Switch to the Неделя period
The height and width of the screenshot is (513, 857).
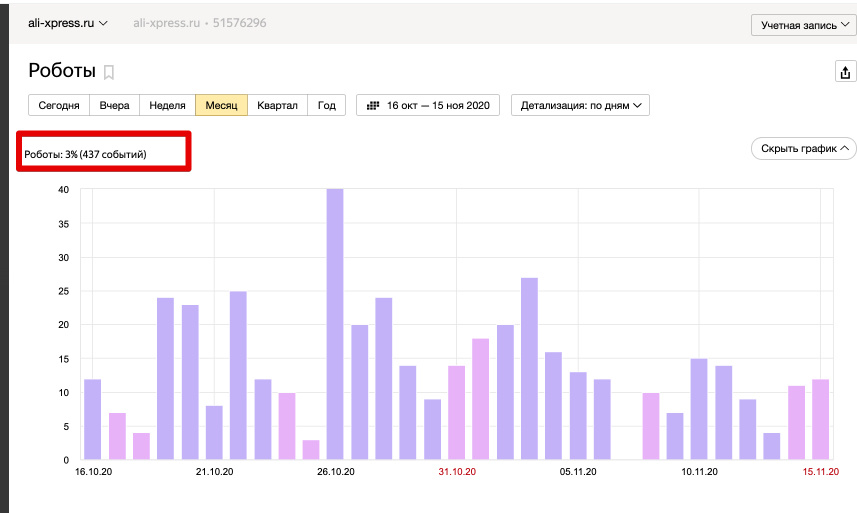tap(167, 105)
